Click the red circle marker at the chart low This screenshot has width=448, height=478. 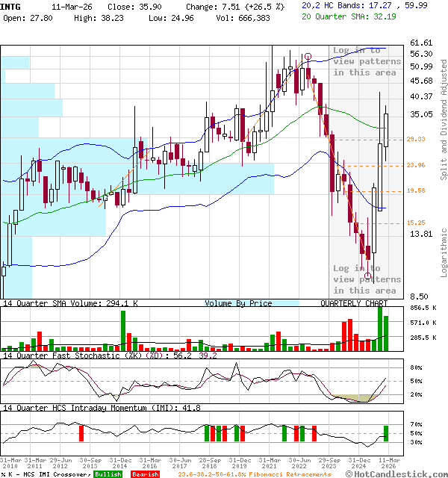368,276
